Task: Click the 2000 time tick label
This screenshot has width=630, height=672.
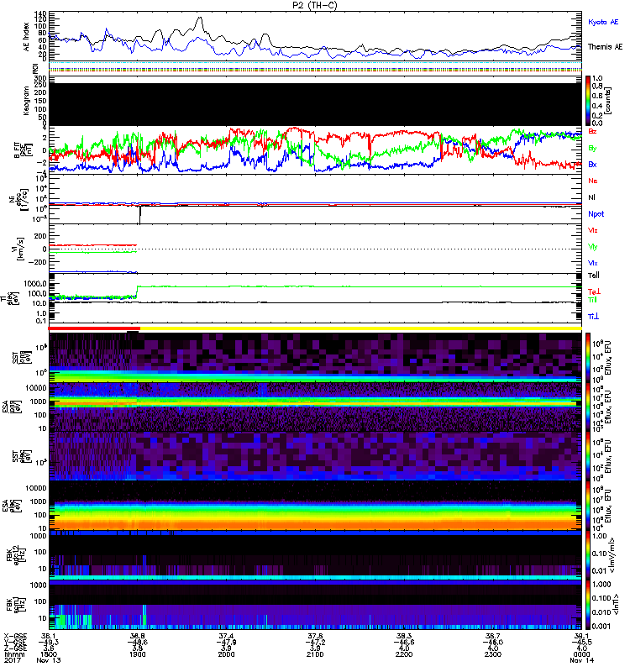Action: (226, 654)
